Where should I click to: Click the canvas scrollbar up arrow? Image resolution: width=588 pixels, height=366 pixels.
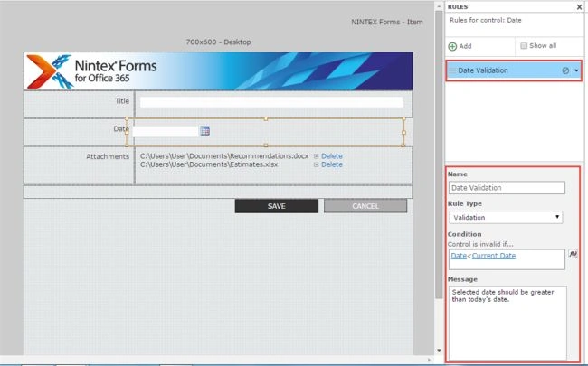click(x=439, y=6)
